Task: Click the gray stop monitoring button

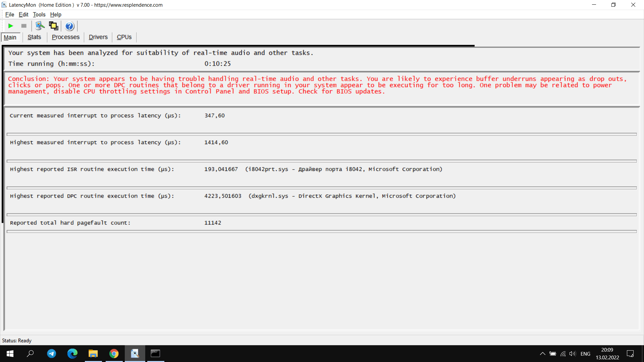Action: tap(24, 26)
